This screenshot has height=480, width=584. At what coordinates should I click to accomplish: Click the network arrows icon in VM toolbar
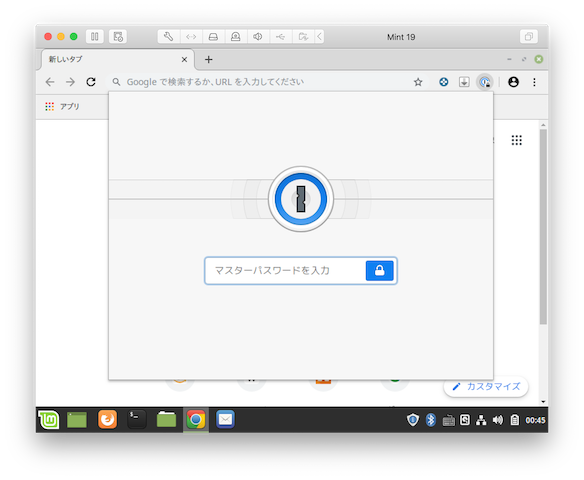[x=191, y=36]
